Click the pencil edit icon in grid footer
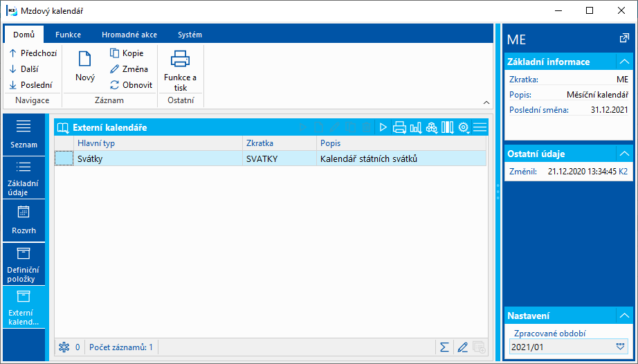Image resolution: width=638 pixels, height=364 pixels. pos(462,347)
